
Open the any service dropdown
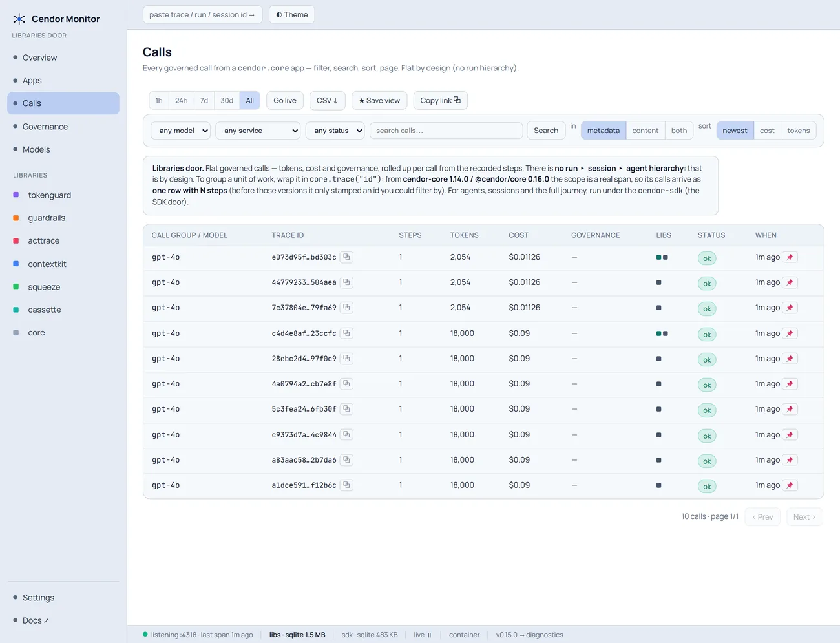pos(258,131)
